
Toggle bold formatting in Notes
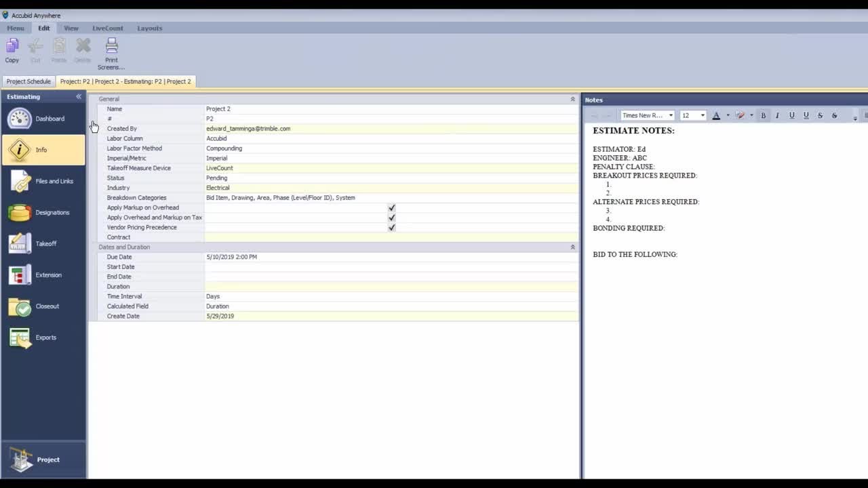coord(763,115)
